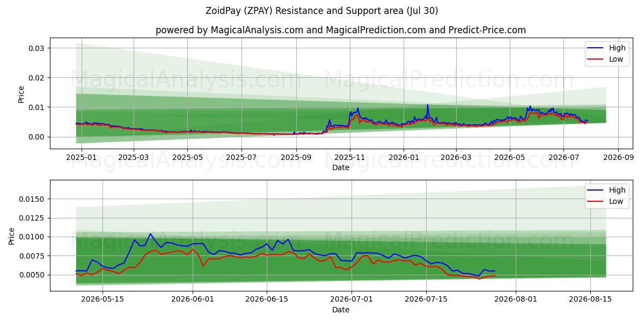
Task: Click the "2025-03" x-axis tick label
Action: [133, 158]
